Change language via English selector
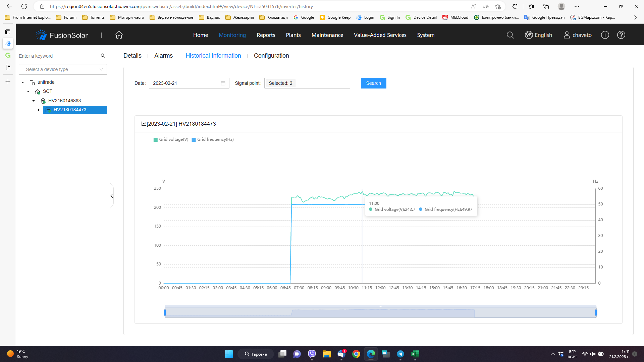Viewport: 644px width, 362px height. [x=538, y=35]
